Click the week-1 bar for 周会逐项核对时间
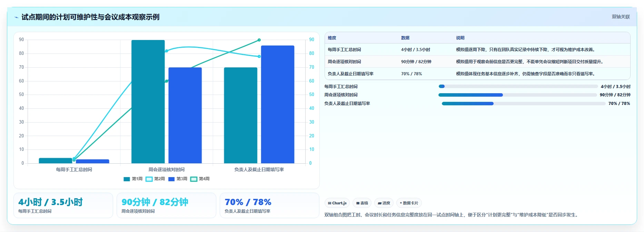This screenshot has height=232, width=644. [148, 101]
